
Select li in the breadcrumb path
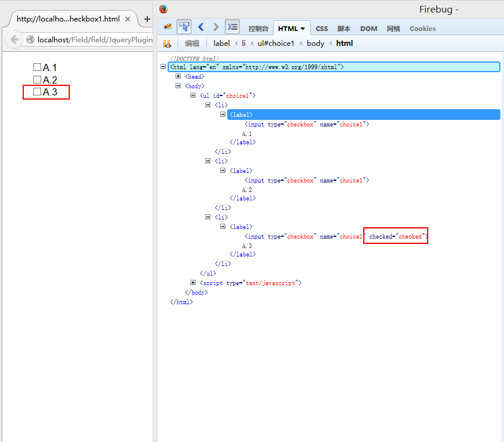[243, 44]
